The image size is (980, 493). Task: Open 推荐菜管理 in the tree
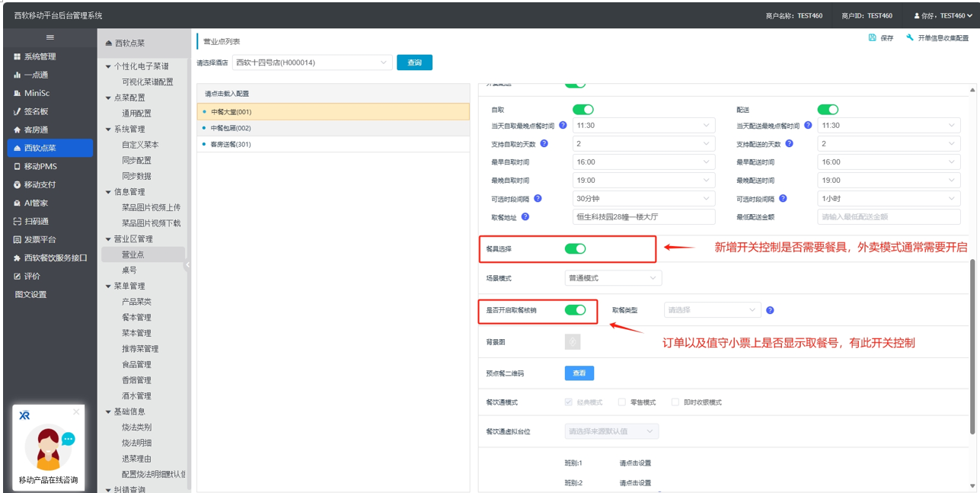point(141,349)
